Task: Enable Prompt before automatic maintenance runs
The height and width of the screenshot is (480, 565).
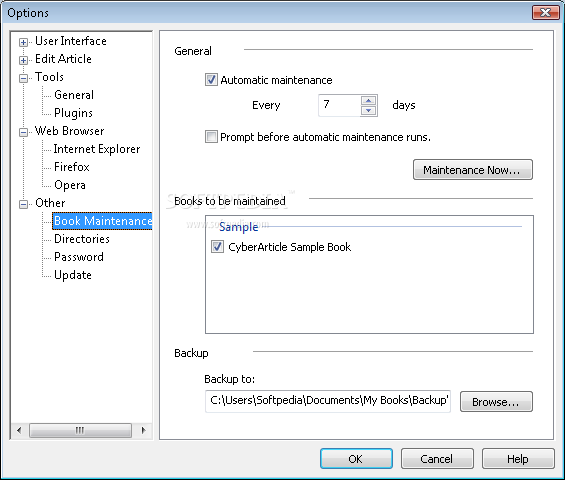Action: [211, 137]
